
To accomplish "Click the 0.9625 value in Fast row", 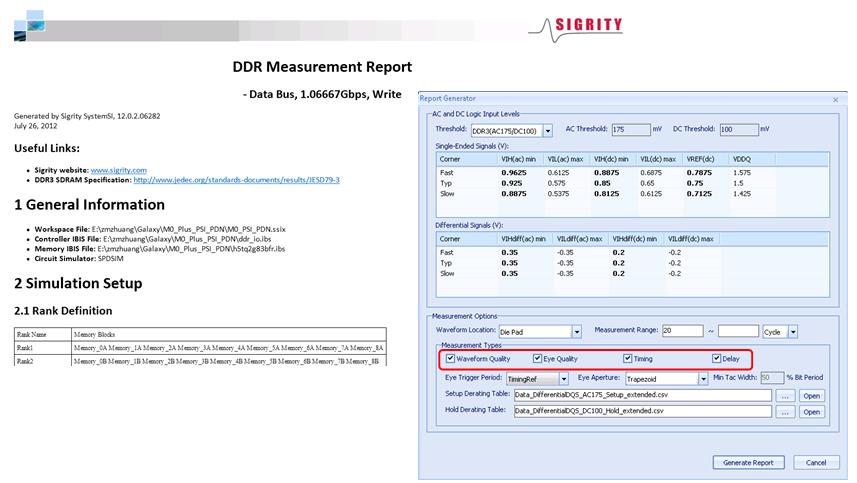I will (x=514, y=173).
